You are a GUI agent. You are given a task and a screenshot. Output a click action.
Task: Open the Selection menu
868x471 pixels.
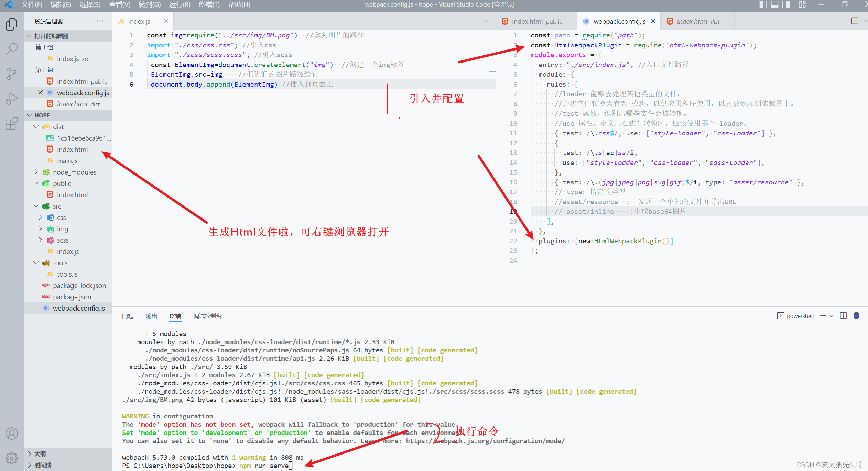tap(90, 4)
